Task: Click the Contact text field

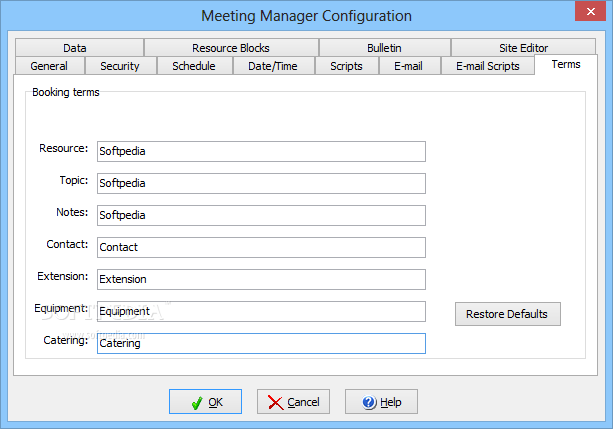Action: [261, 247]
